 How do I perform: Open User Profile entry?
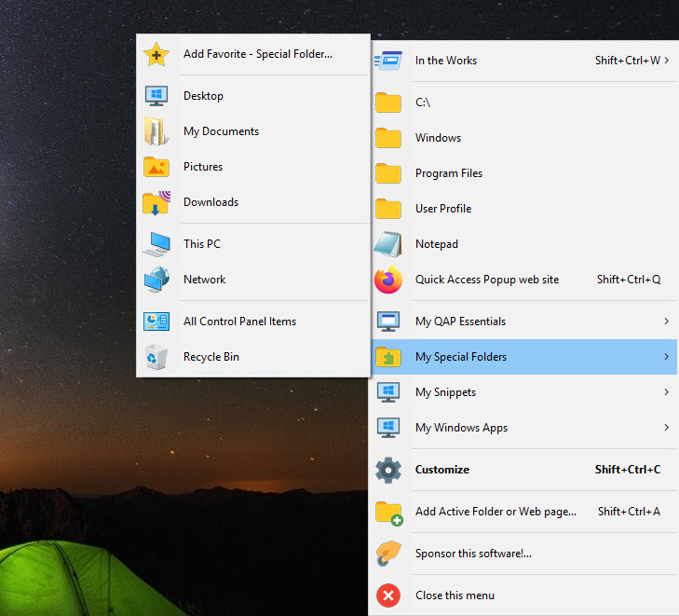[524, 209]
